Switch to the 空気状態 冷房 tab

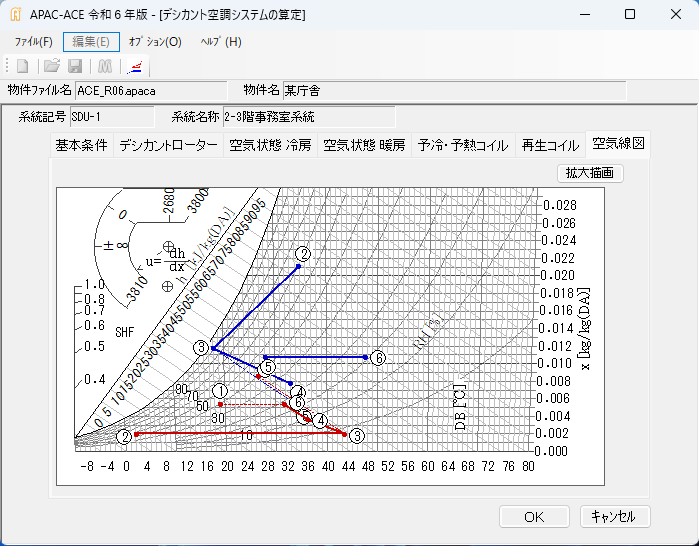270,145
